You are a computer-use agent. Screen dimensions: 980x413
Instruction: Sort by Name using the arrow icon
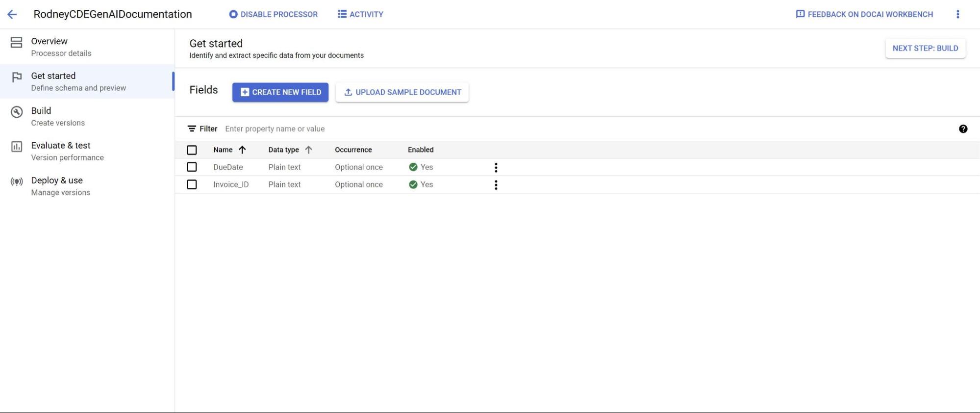tap(242, 150)
